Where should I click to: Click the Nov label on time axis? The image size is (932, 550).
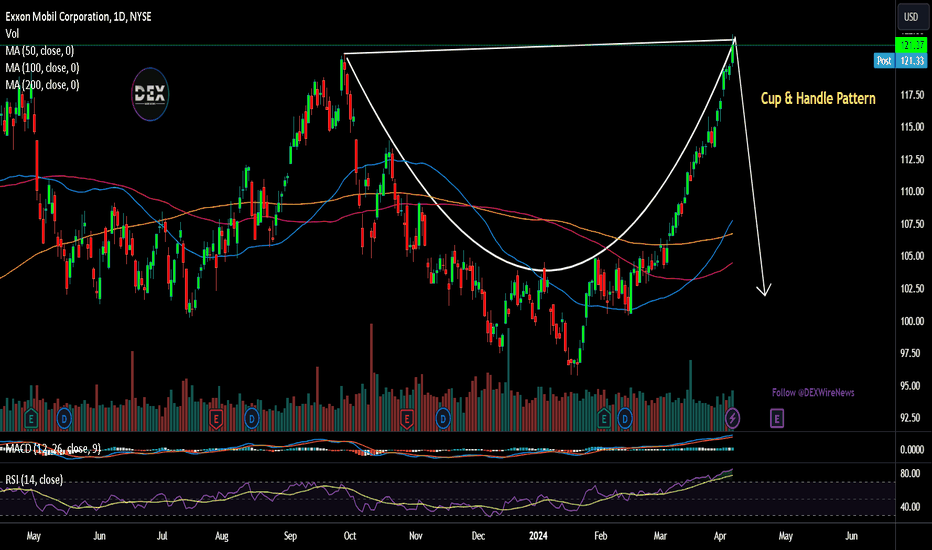pyautogui.click(x=415, y=536)
